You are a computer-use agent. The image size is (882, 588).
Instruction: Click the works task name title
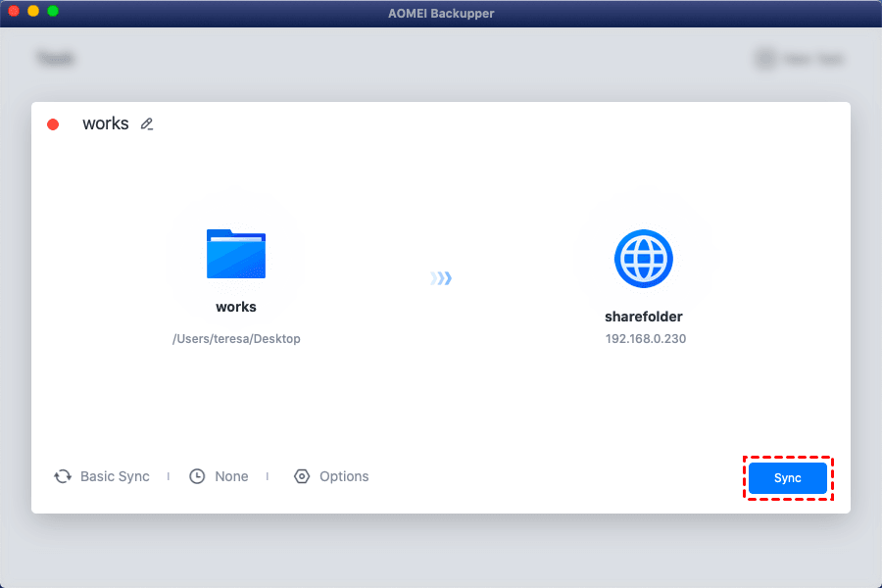[x=106, y=123]
